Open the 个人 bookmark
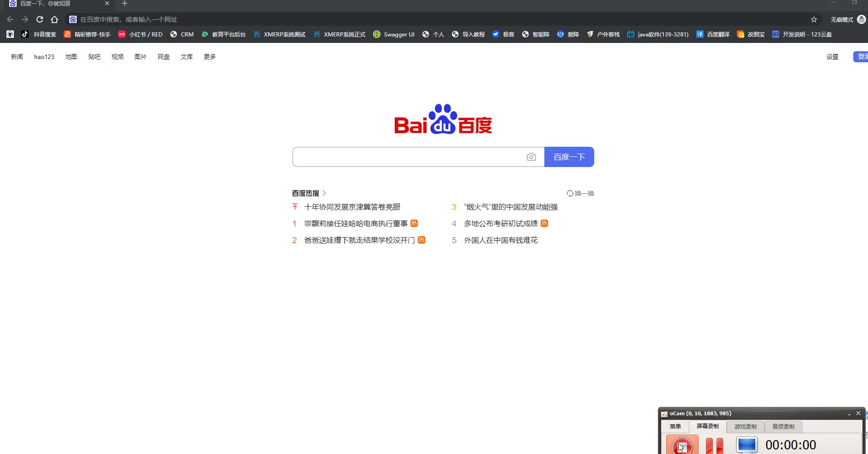 (433, 34)
